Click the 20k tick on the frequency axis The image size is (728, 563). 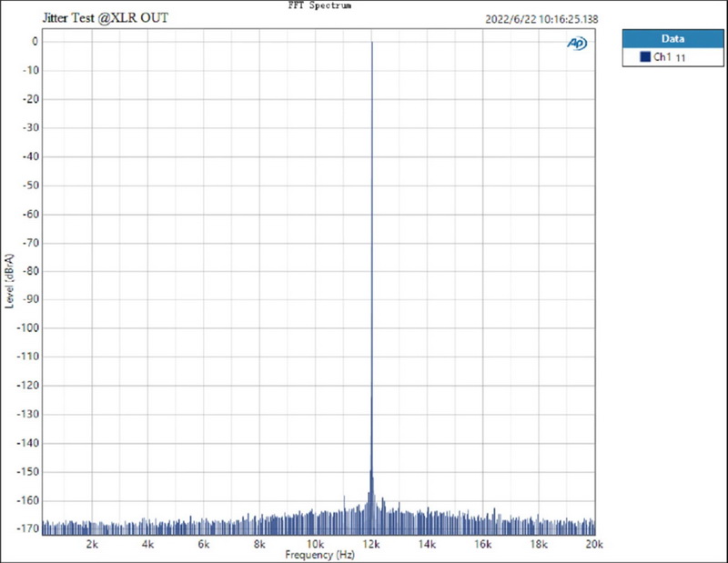click(594, 544)
